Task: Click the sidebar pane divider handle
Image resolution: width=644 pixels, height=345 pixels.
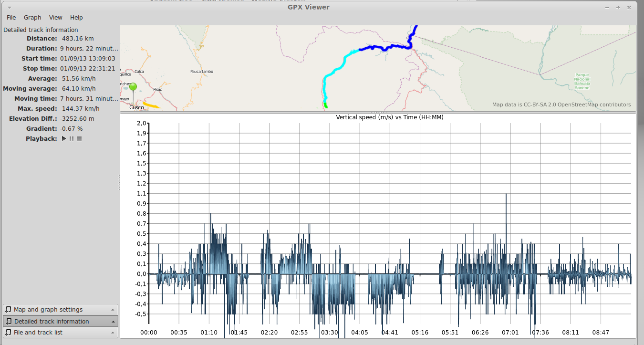Action: click(119, 182)
